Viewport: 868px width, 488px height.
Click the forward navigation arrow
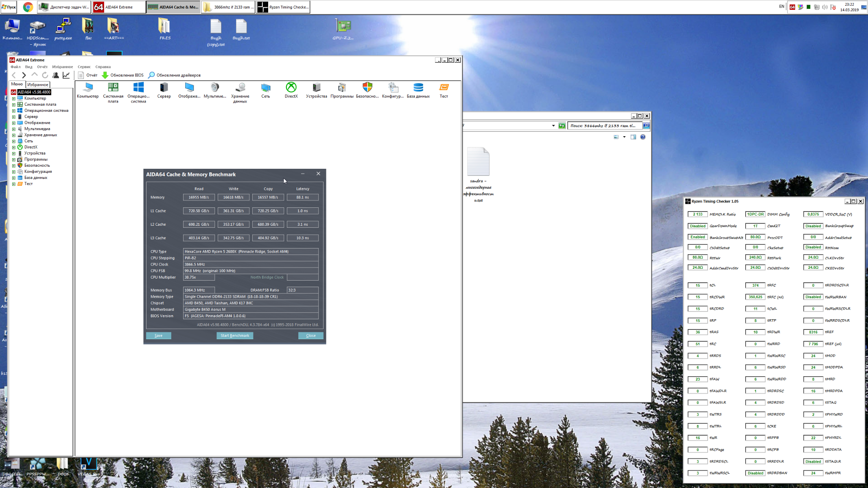(x=24, y=75)
